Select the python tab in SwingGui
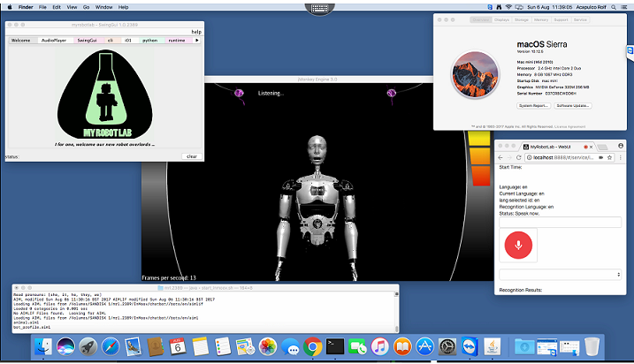 149,41
